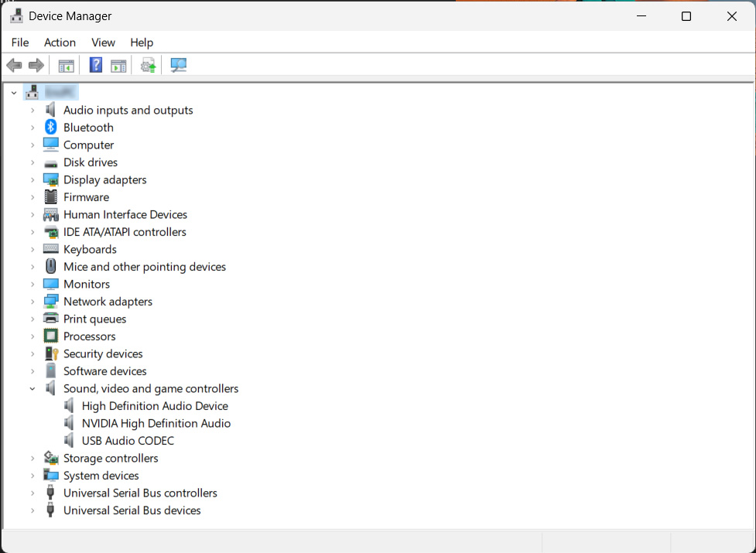Select Mice and other pointing devices
This screenshot has height=553, width=756.
coord(145,267)
